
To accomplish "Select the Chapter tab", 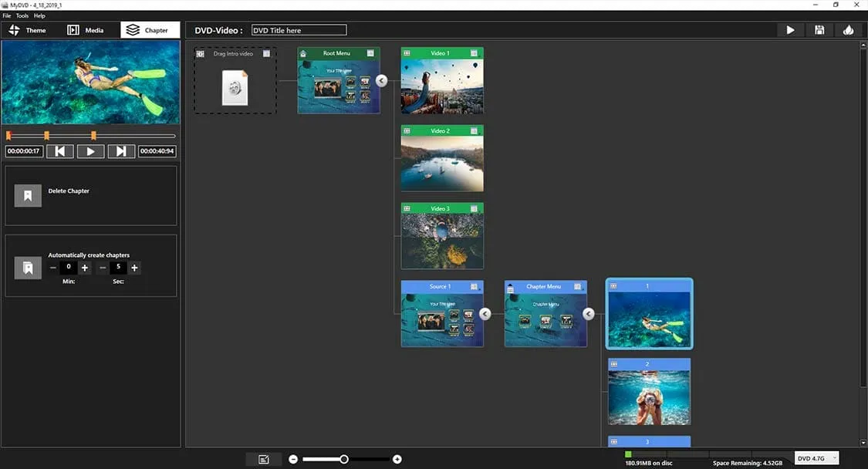I will [x=150, y=30].
